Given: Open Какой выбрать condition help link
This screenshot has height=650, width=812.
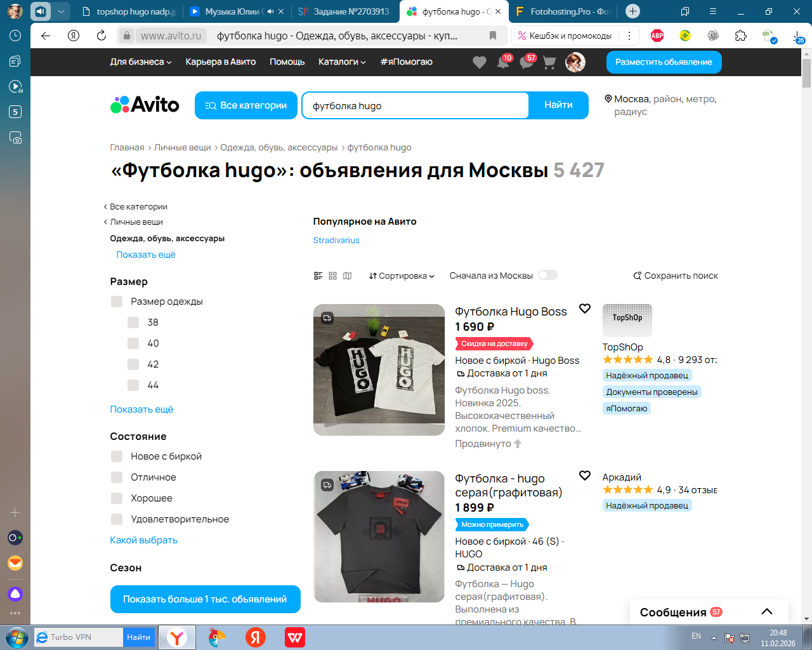Looking at the screenshot, I should (143, 540).
